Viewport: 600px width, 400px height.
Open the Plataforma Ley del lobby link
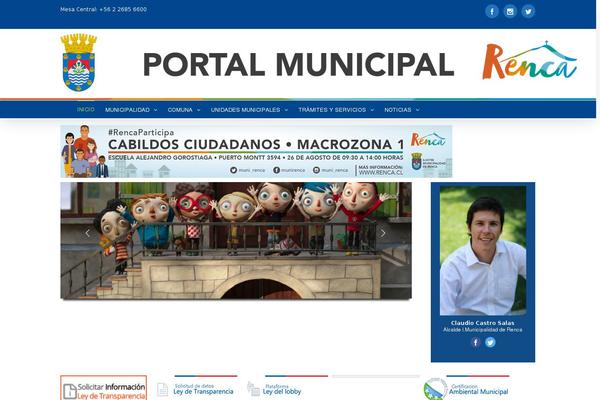(x=282, y=389)
